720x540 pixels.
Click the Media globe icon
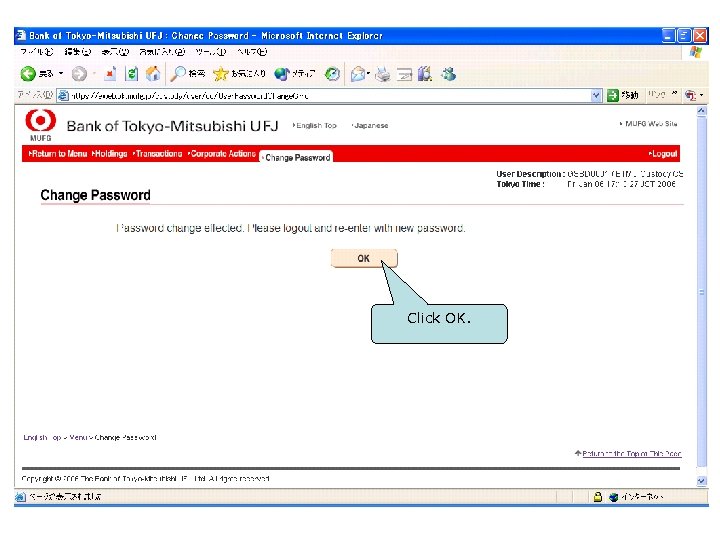click(x=281, y=73)
